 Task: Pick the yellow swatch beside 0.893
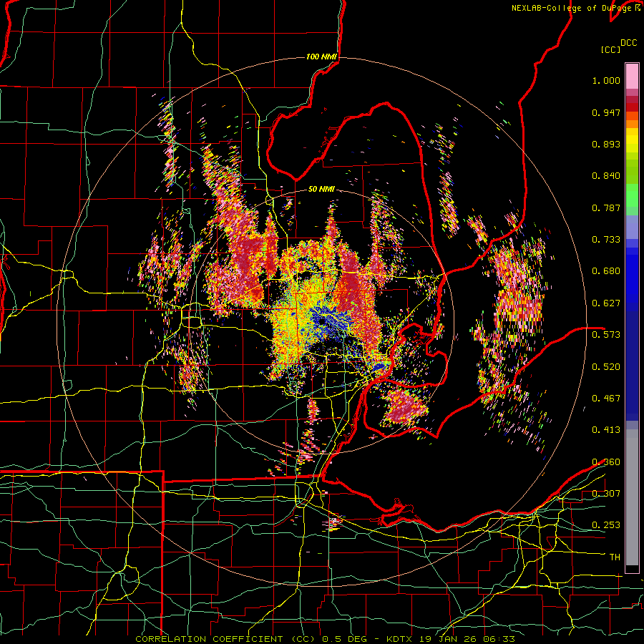pyautogui.click(x=632, y=143)
